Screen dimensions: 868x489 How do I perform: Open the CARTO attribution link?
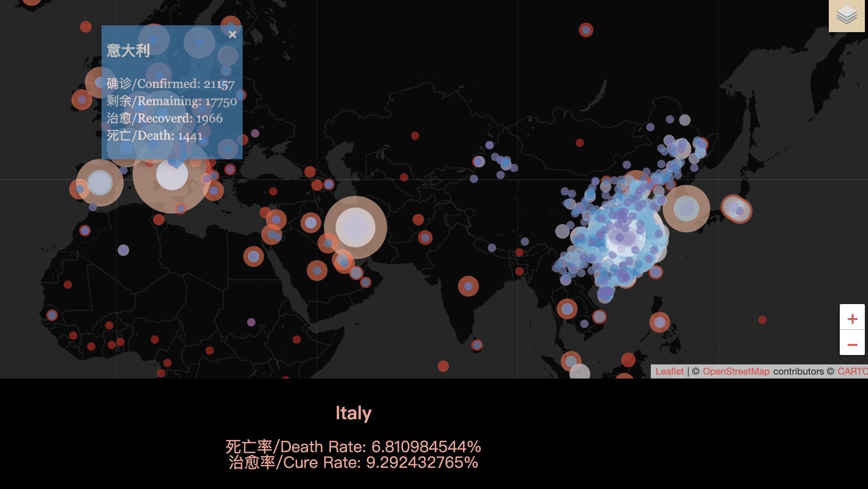click(x=852, y=371)
